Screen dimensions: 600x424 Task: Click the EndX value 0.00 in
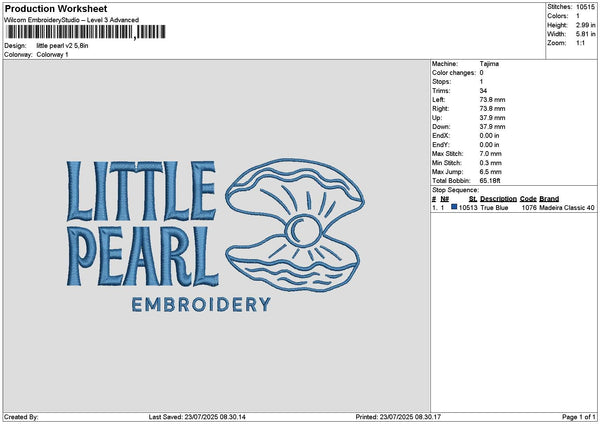coord(489,136)
